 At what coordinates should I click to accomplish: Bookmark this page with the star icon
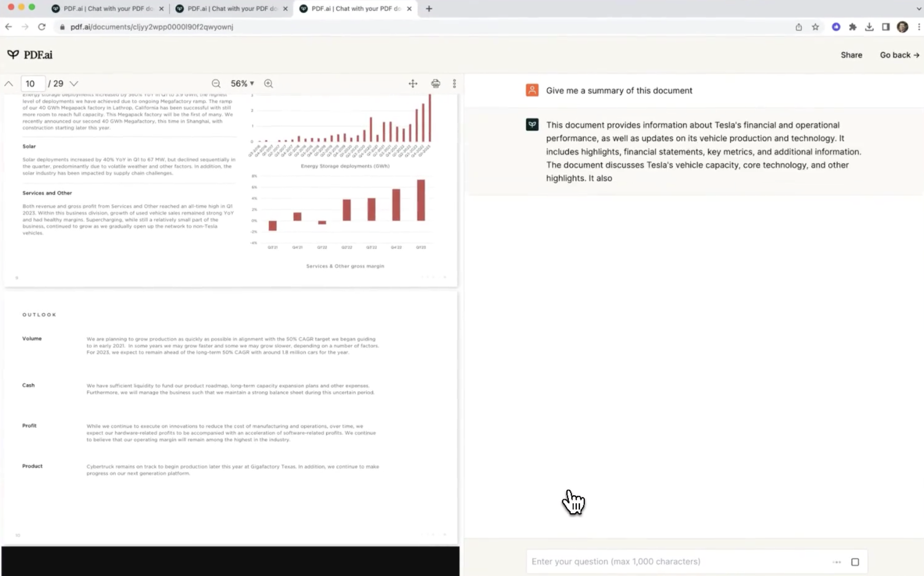click(815, 27)
